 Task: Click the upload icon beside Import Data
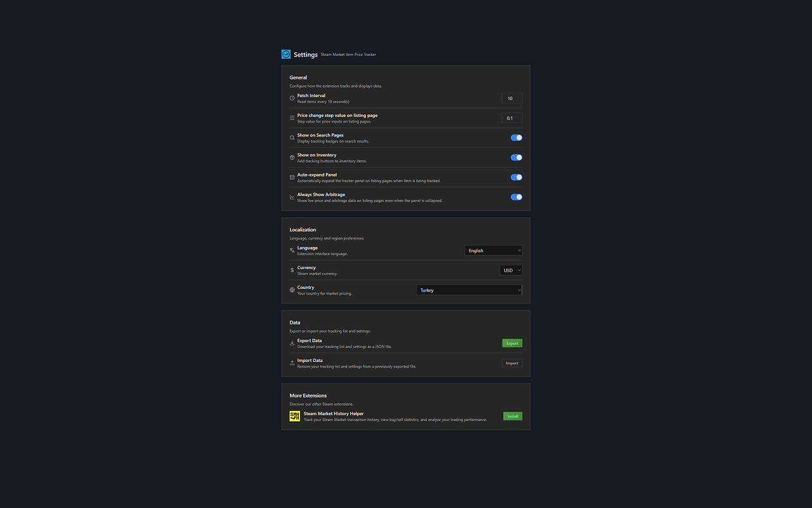pos(292,363)
